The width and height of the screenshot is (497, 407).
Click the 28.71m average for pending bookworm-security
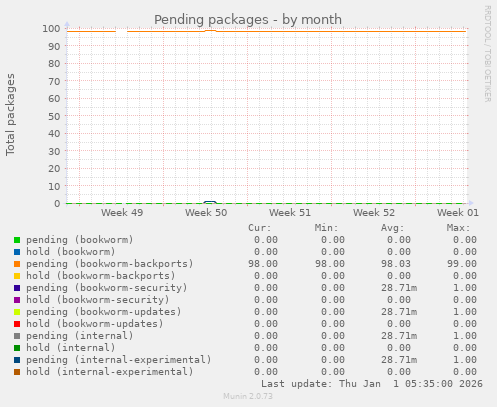399,288
